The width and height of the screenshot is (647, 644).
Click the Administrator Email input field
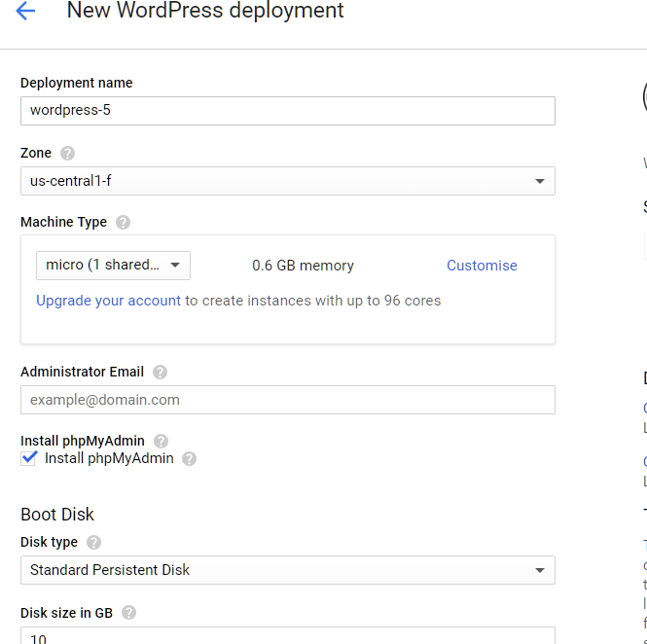287,400
